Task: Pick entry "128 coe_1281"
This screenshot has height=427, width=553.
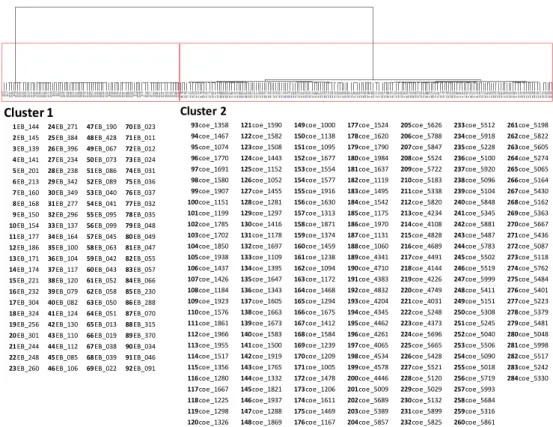Action: click(261, 202)
